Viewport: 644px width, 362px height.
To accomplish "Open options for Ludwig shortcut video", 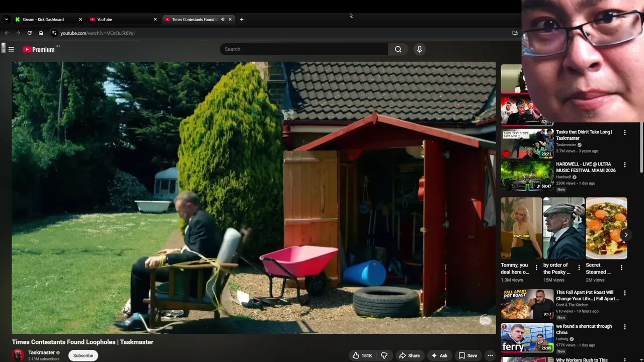I will click(625, 327).
